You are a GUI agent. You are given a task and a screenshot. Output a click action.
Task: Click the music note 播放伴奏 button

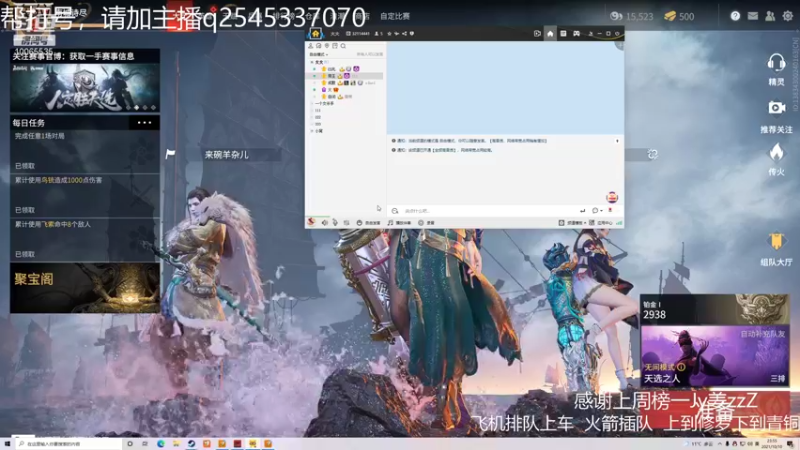[398, 223]
